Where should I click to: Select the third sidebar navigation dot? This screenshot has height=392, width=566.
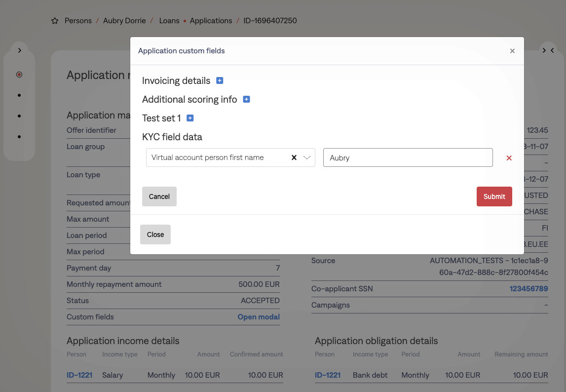(19, 116)
